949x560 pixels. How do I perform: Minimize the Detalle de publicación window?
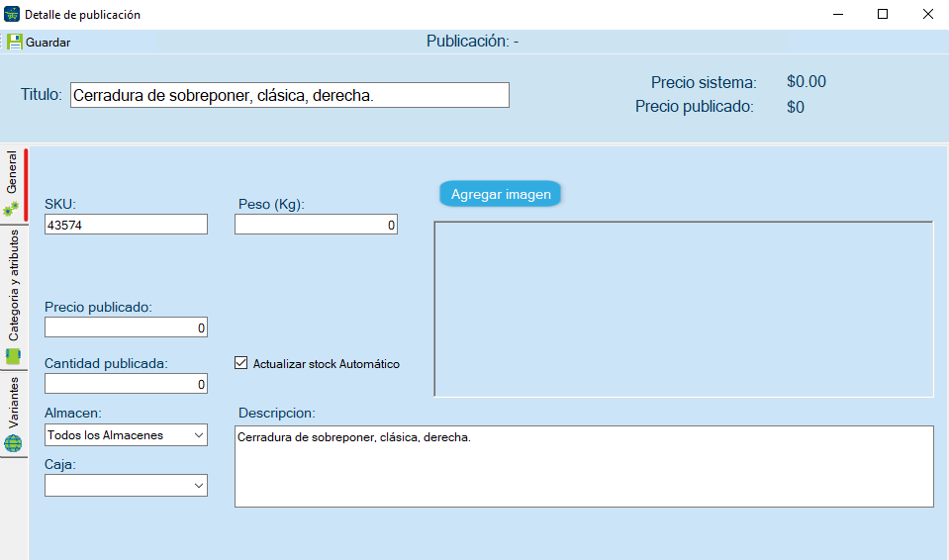pos(838,14)
